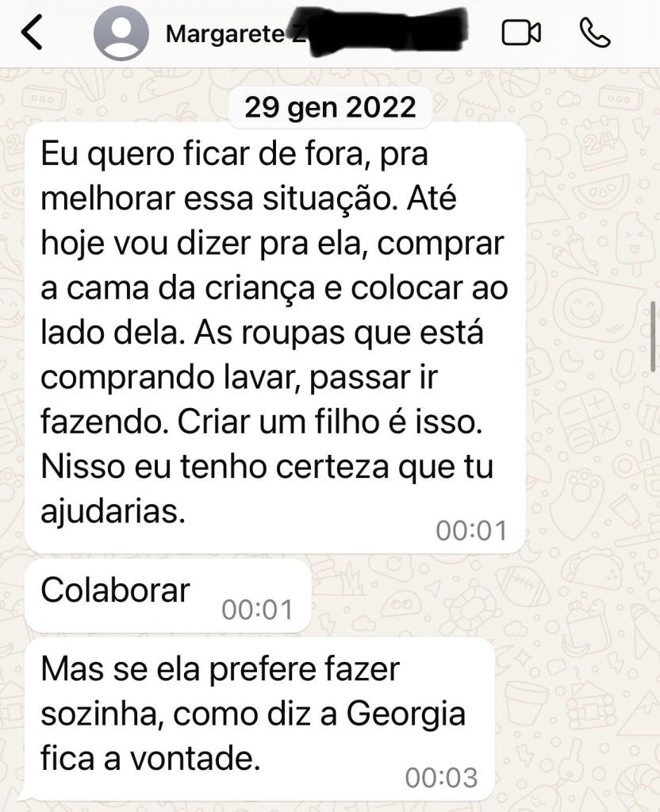Click the phrase "a cama da criança"
The height and width of the screenshot is (812, 660).
pyautogui.click(x=178, y=289)
